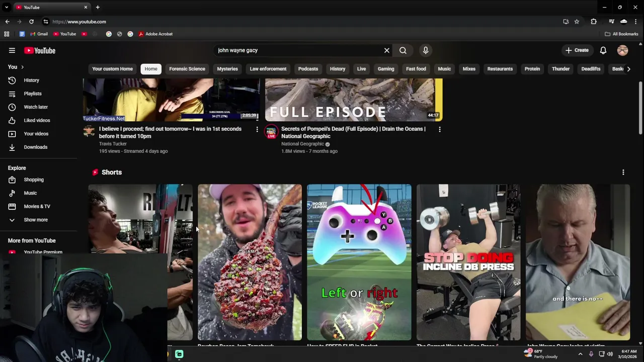Open Downloads in the sidebar

point(39,147)
